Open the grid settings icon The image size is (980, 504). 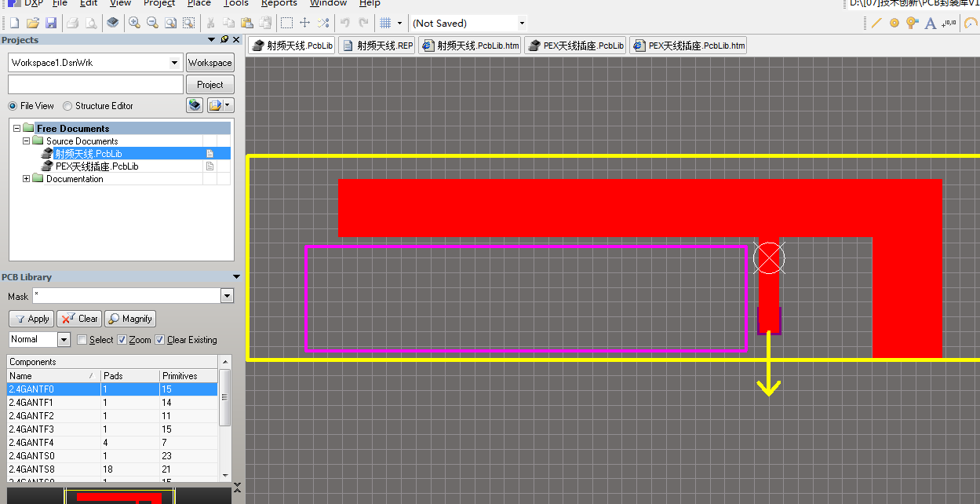tap(385, 23)
